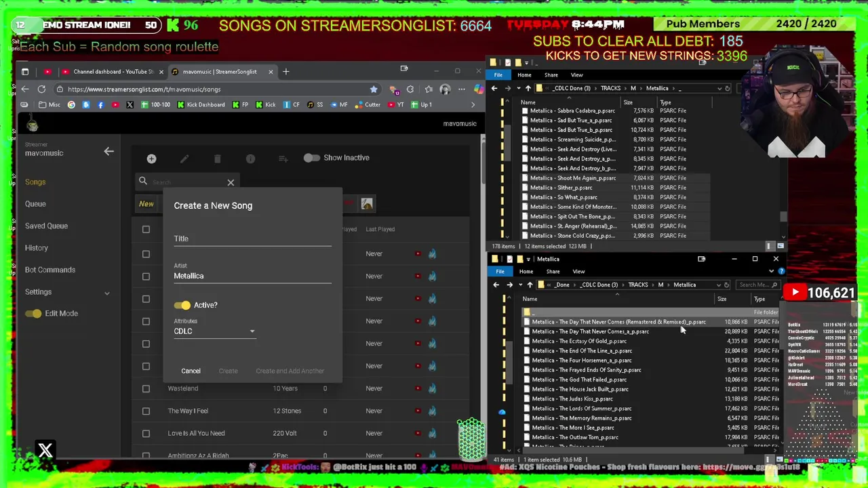Open the Cutter bookmark

[x=368, y=104]
